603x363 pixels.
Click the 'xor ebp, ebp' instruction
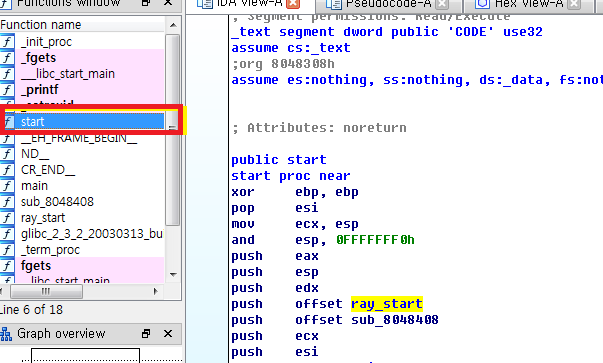pos(295,191)
